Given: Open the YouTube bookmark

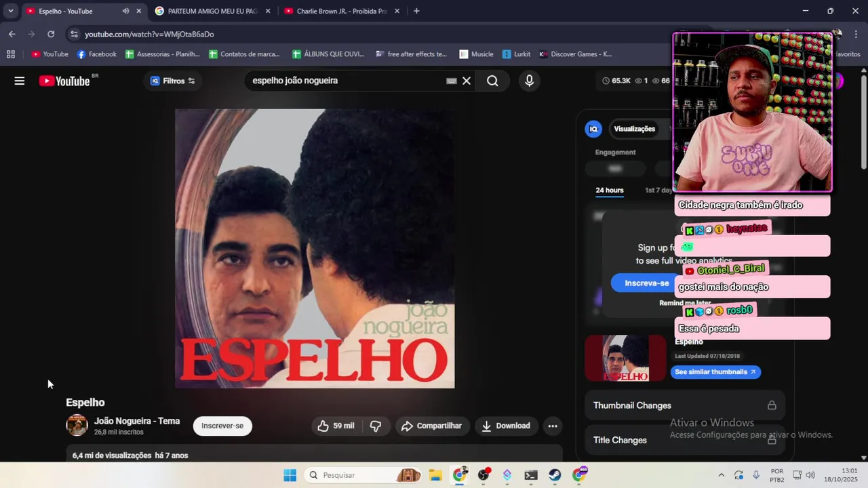Looking at the screenshot, I should [50, 54].
